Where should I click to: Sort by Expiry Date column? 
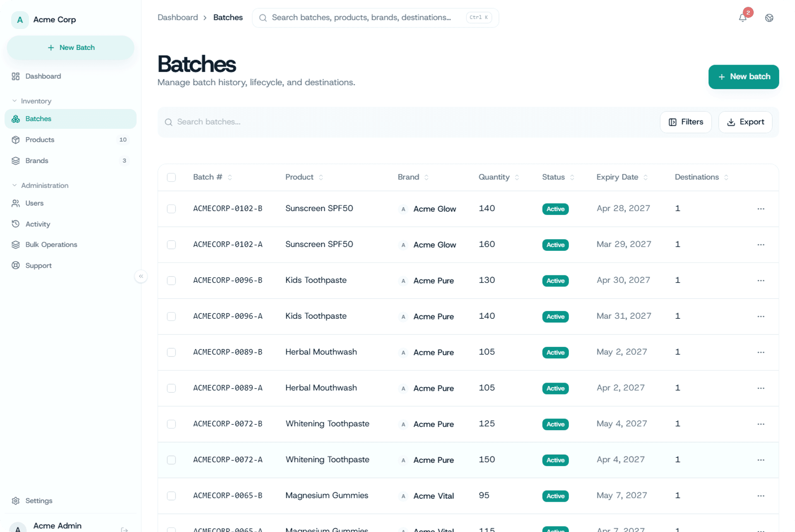click(x=622, y=177)
